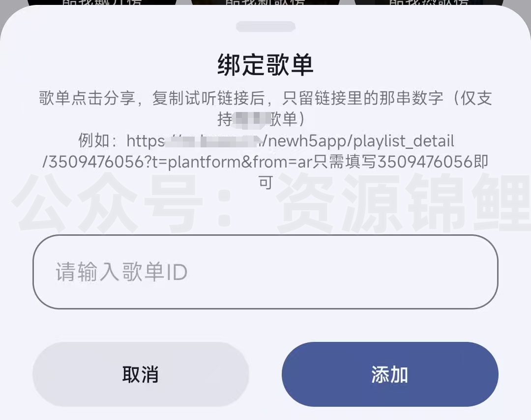531x420 pixels.
Task: Tap the blurred domain after https
Action: click(x=213, y=141)
